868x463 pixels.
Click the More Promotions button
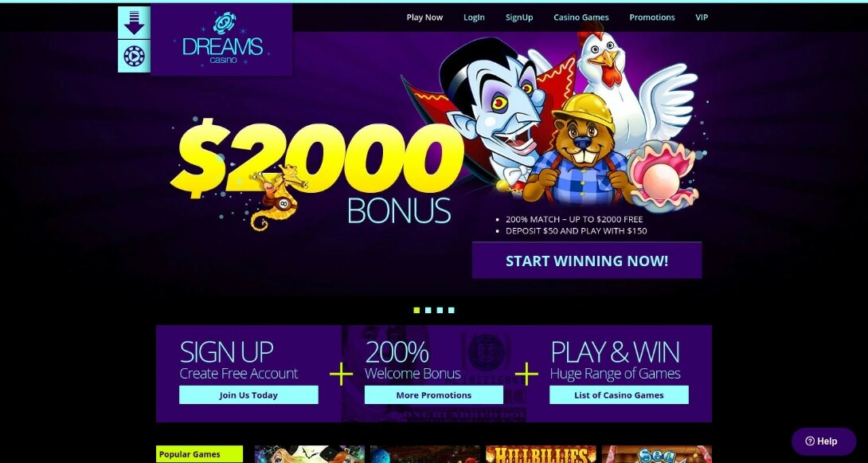[x=434, y=395]
